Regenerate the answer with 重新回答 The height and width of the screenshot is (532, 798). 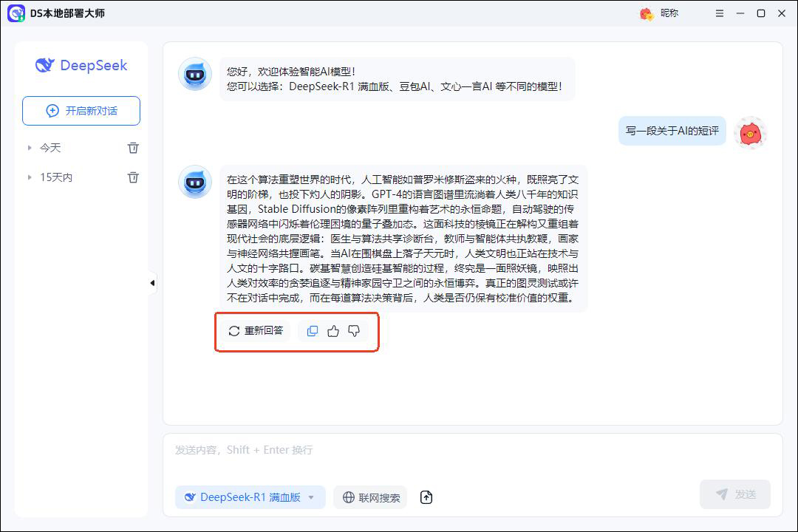(x=256, y=331)
